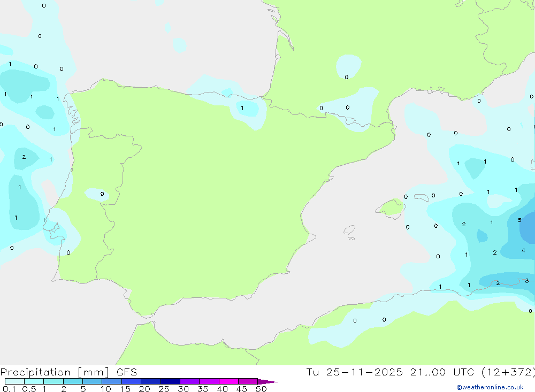The height and width of the screenshot is (392, 535).
Task: Click the 35–40 mm violet legend swatch
Action: (209, 381)
